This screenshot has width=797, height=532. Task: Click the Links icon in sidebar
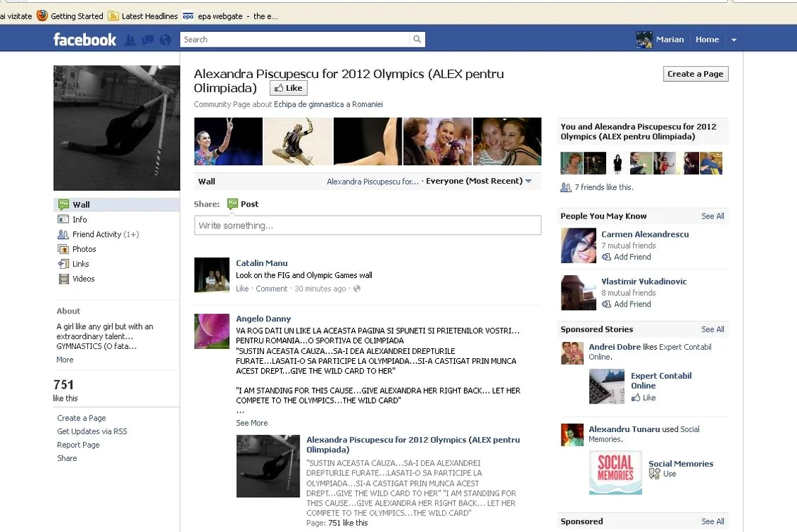click(64, 264)
